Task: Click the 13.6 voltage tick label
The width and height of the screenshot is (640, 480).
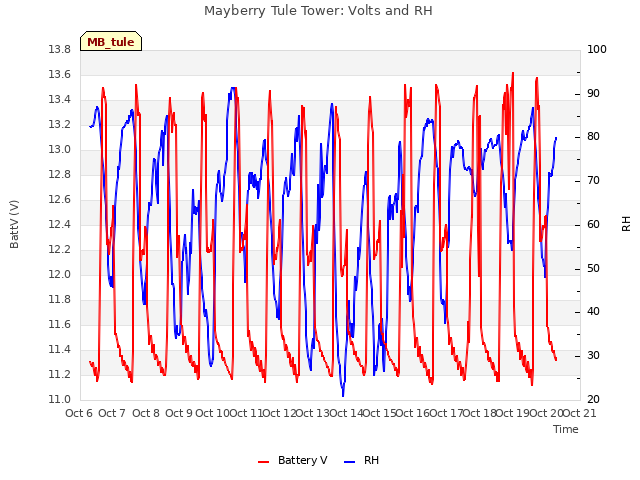Action: point(60,74)
